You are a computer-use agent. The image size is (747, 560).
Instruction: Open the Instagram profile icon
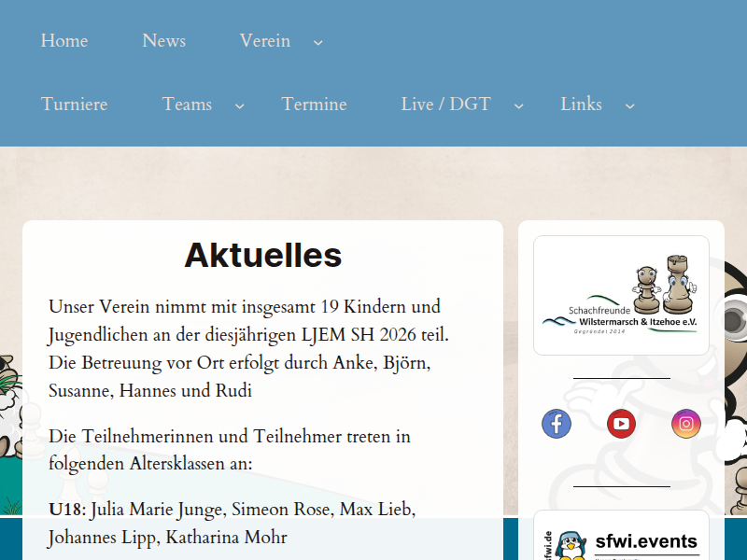point(686,424)
